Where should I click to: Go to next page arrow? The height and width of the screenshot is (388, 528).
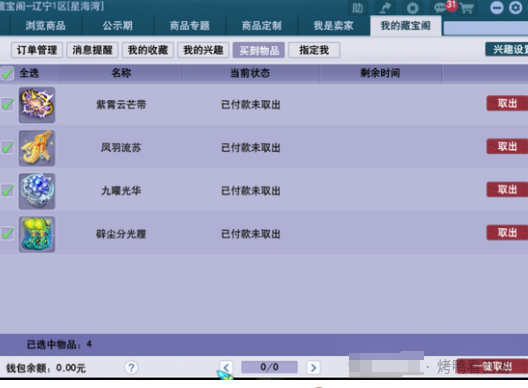(313, 367)
